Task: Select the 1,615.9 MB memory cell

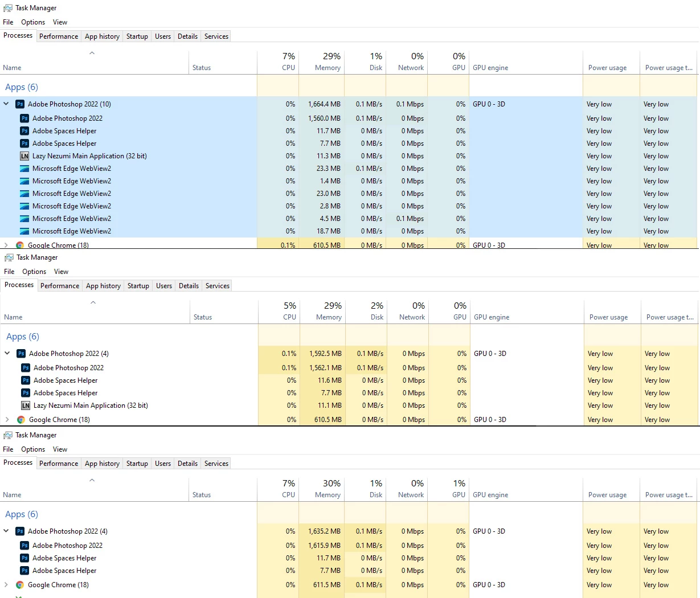Action: 321,546
